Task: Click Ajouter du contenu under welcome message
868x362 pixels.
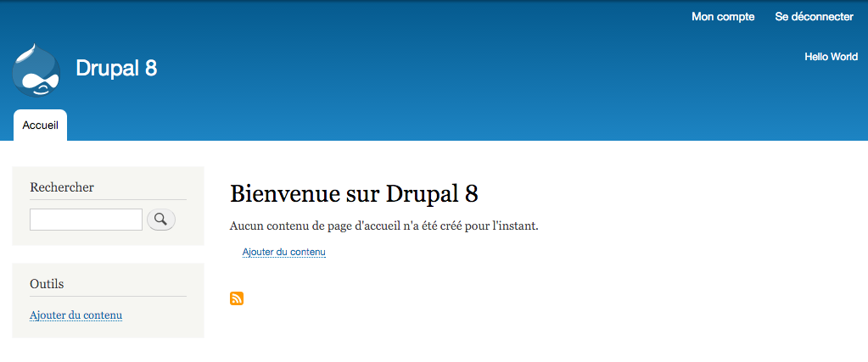Action: click(x=284, y=253)
